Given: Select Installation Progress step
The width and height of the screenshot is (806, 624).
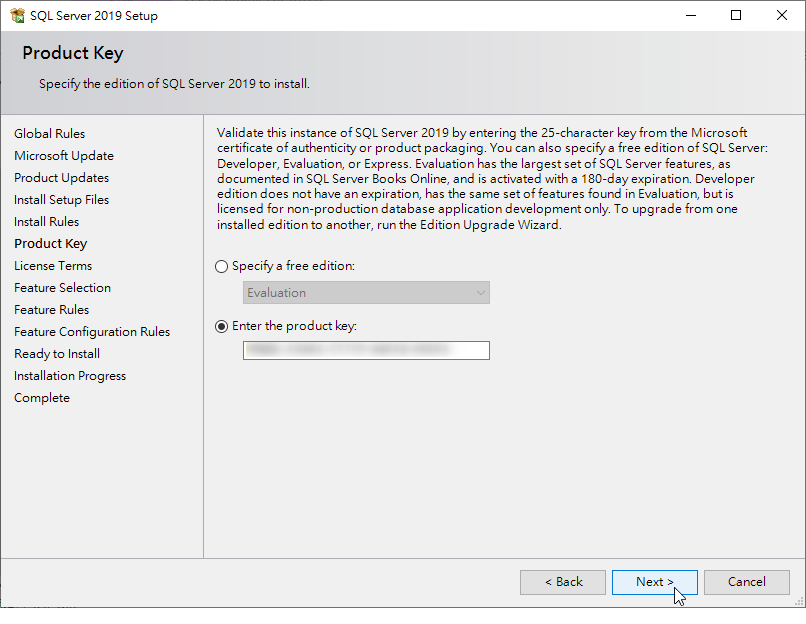Looking at the screenshot, I should coord(70,376).
